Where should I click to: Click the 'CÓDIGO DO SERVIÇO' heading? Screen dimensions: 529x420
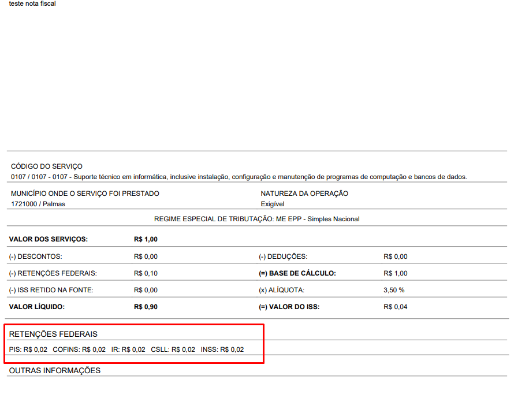click(x=46, y=166)
